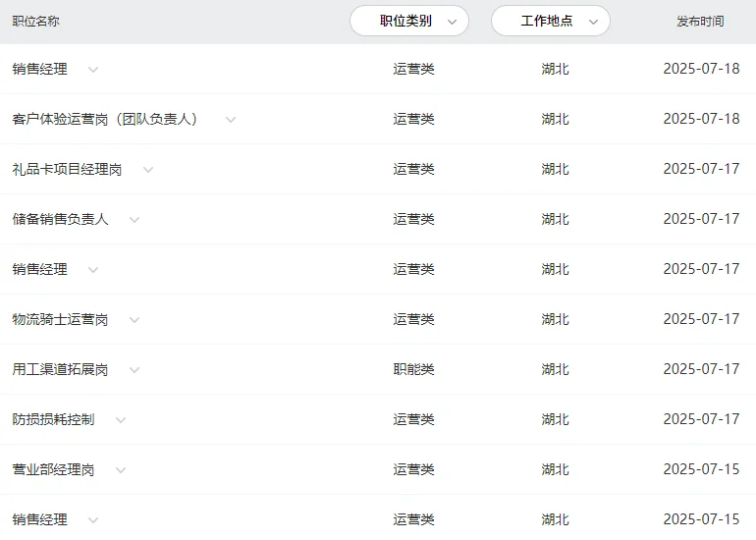Click date 2025-07-15 in 营业部经理岗 row

[x=702, y=470]
